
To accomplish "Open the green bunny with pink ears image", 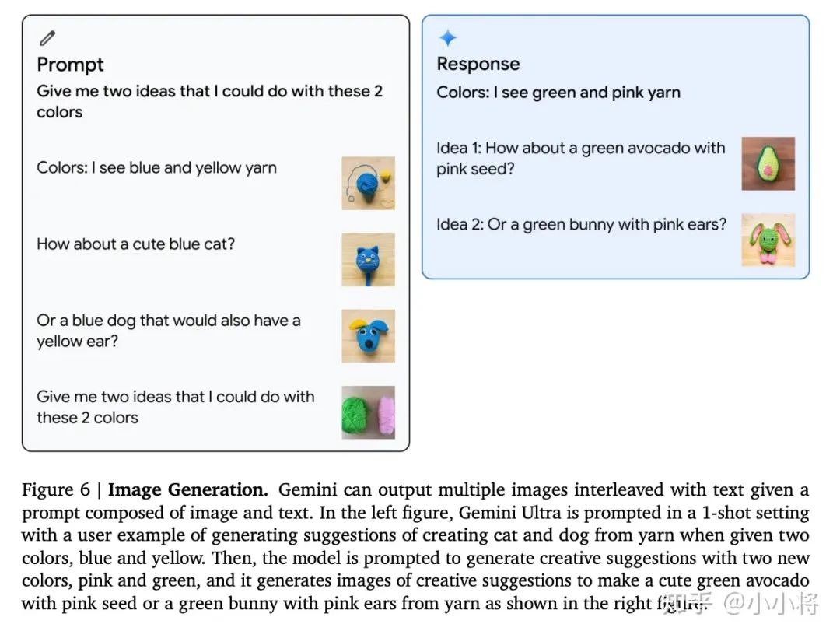I will pyautogui.click(x=768, y=240).
